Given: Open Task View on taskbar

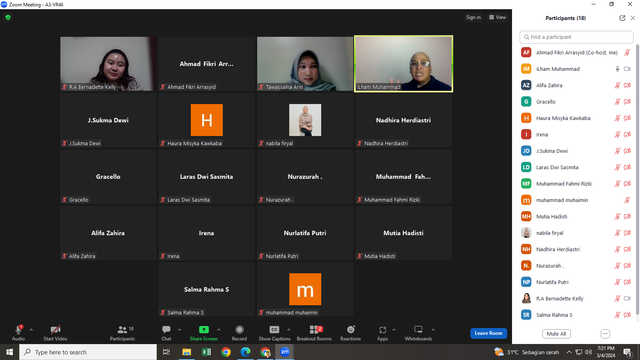Looking at the screenshot, I should [166, 352].
